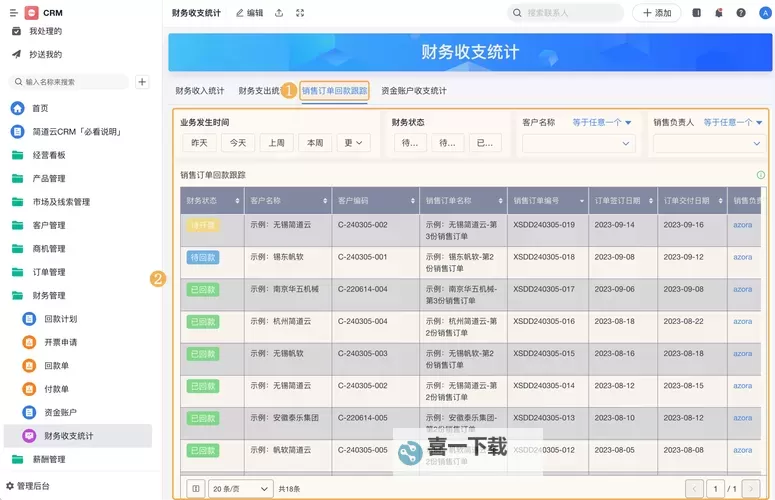Filter by 上周
The image size is (775, 500).
(276, 143)
